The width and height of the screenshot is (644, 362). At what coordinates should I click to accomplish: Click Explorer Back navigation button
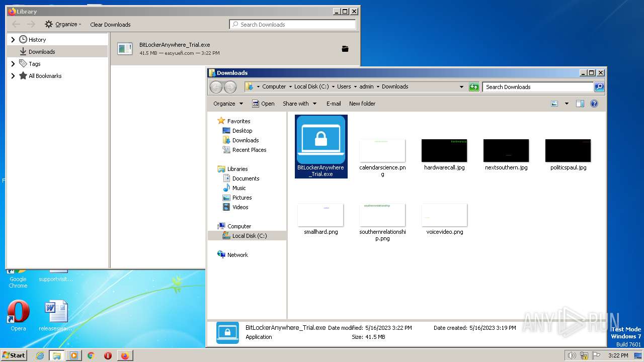[216, 87]
